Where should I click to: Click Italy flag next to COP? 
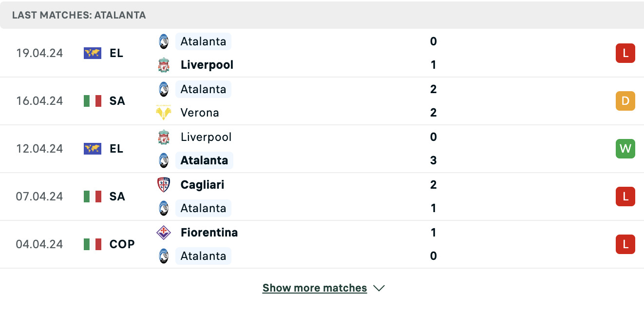93,244
